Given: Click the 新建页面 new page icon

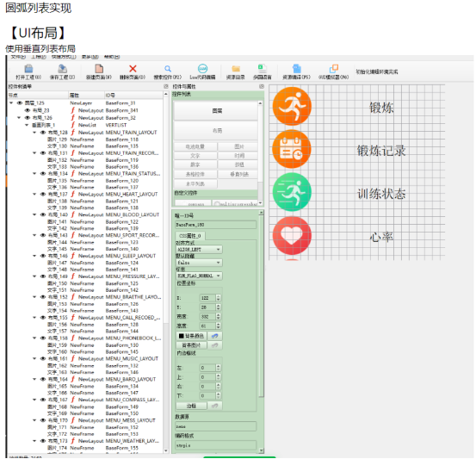Looking at the screenshot, I should (99, 69).
